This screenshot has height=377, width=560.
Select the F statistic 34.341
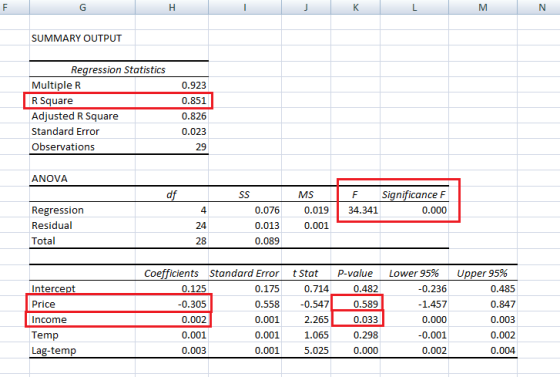pyautogui.click(x=363, y=210)
